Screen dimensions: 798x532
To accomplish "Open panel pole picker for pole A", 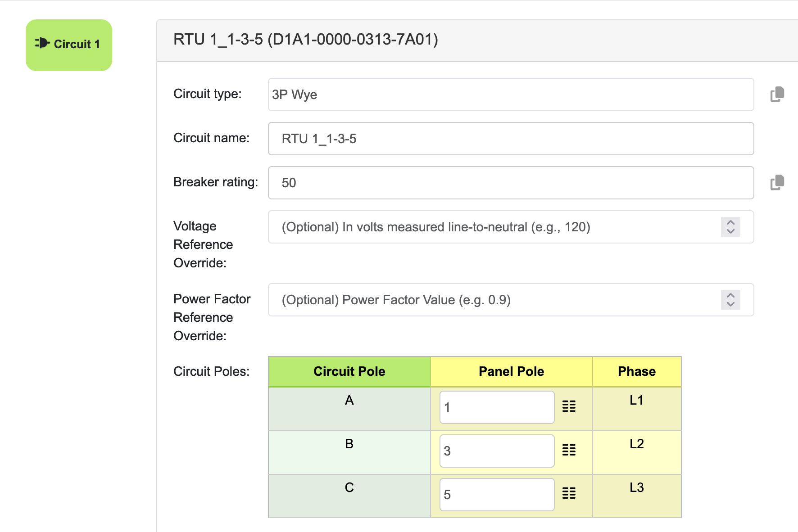I will [x=569, y=406].
